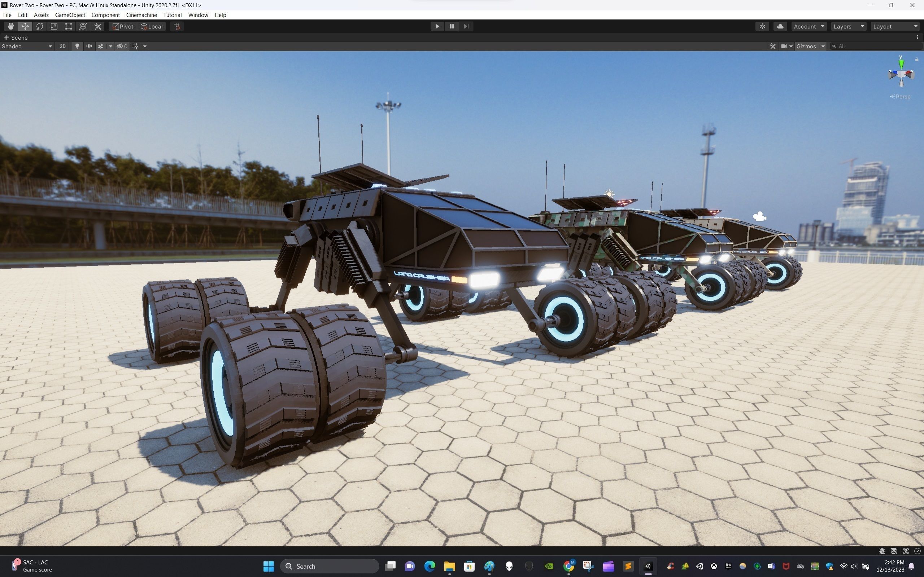Select the Transform tool
924x577 pixels.
[x=83, y=26]
